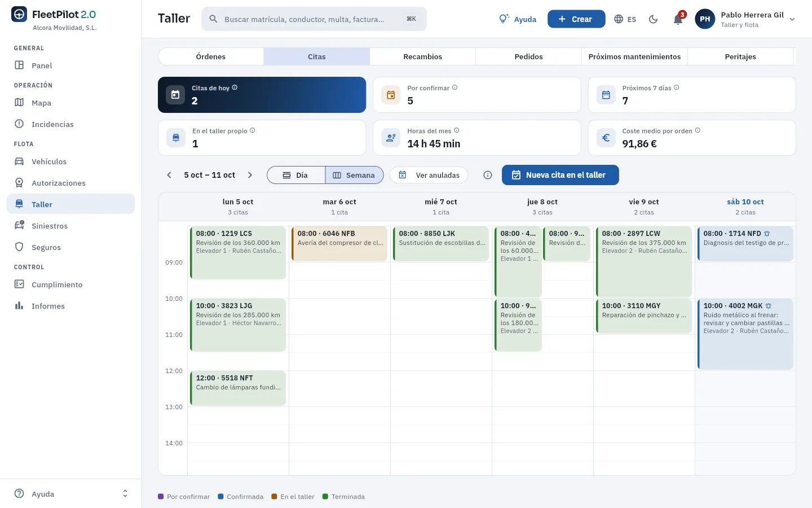Open notifications bell
Viewport: 812px width, 508px height.
[678, 19]
